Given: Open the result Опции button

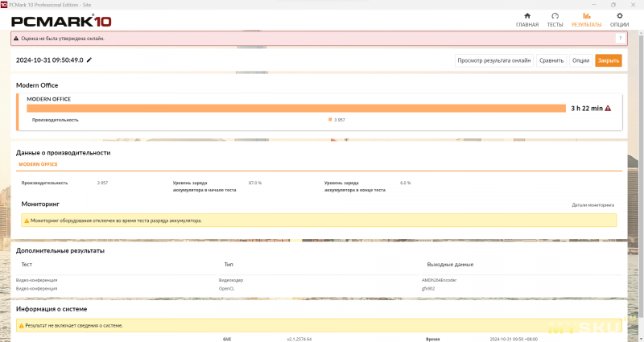Looking at the screenshot, I should point(580,60).
